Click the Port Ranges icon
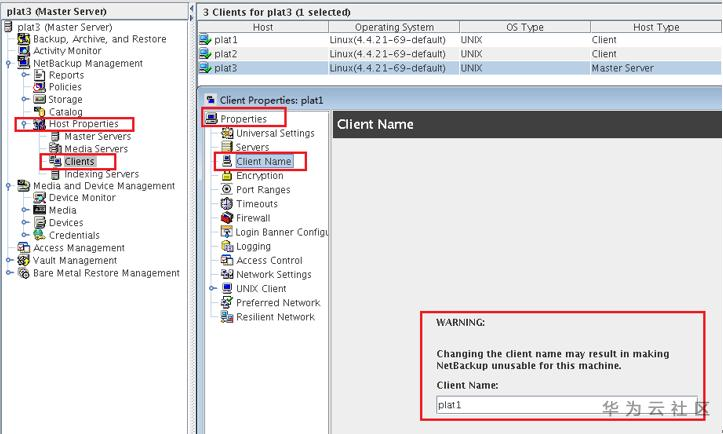Screen dimensions: 723x434 pos(226,189)
